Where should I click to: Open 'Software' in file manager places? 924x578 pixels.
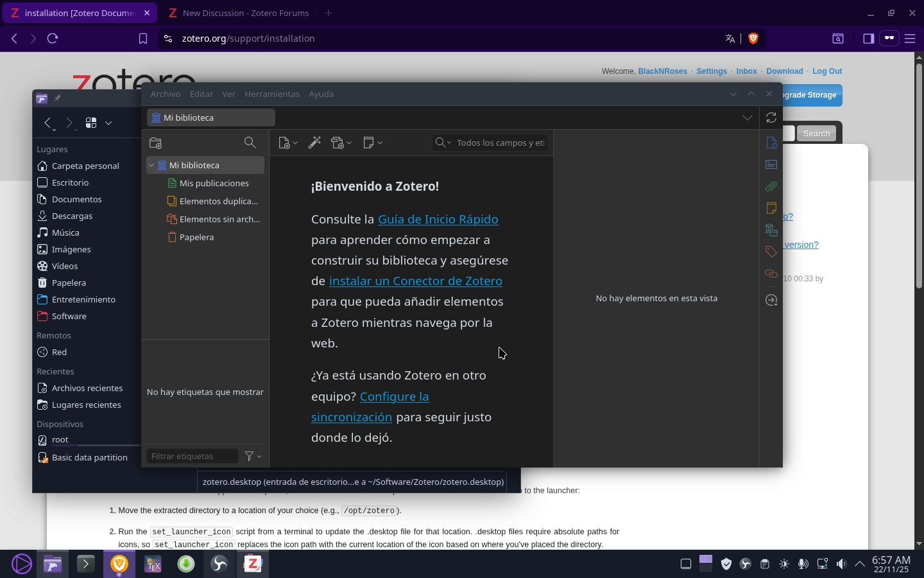click(x=62, y=316)
